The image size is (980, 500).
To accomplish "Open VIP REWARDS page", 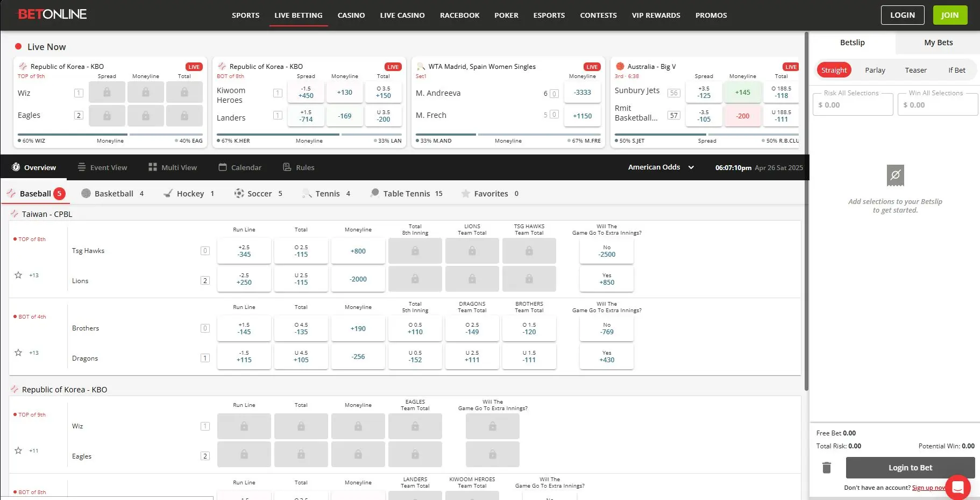I will click(x=656, y=15).
